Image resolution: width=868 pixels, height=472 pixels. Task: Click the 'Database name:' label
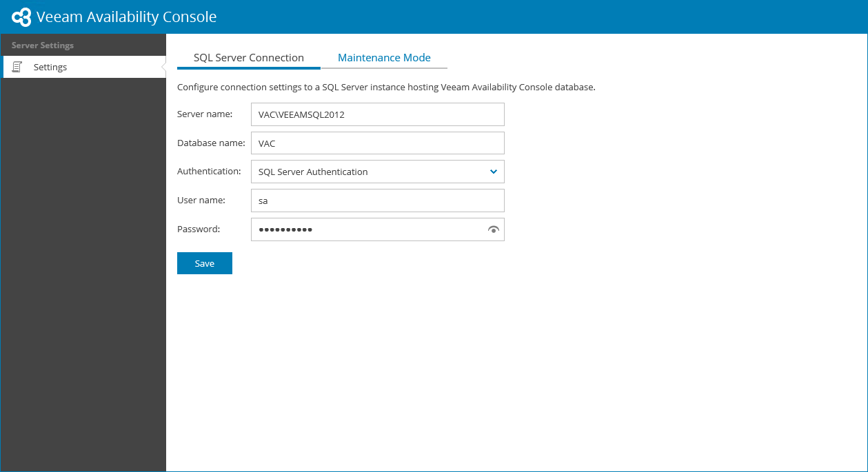point(211,143)
